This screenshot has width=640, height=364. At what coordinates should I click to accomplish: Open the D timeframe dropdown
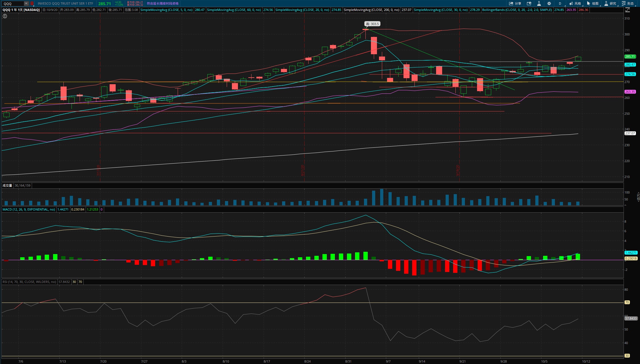tap(560, 3)
